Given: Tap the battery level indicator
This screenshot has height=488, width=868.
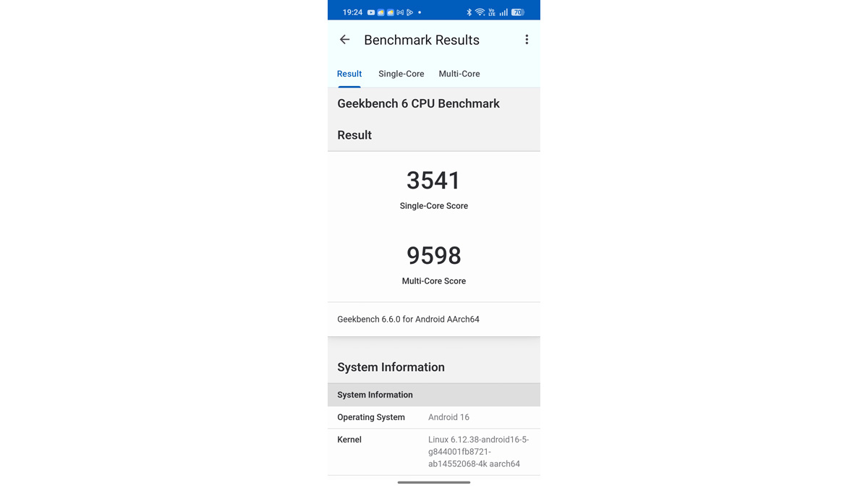Looking at the screenshot, I should 517,12.
